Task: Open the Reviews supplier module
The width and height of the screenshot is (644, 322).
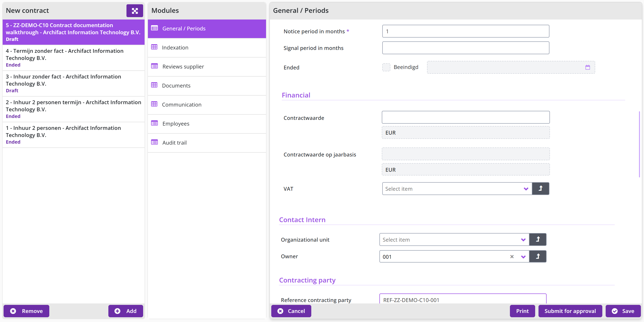Action: tap(207, 66)
